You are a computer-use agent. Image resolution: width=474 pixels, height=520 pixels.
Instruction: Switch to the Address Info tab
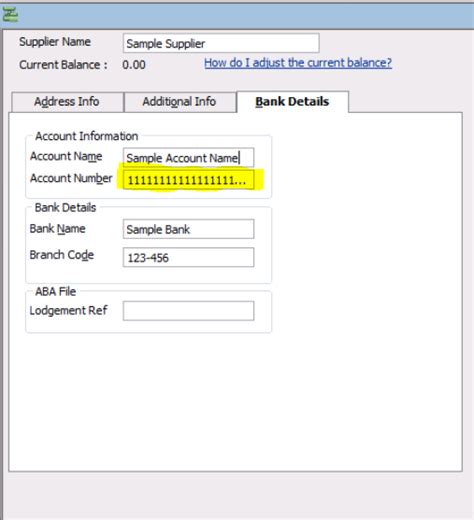coord(67,102)
